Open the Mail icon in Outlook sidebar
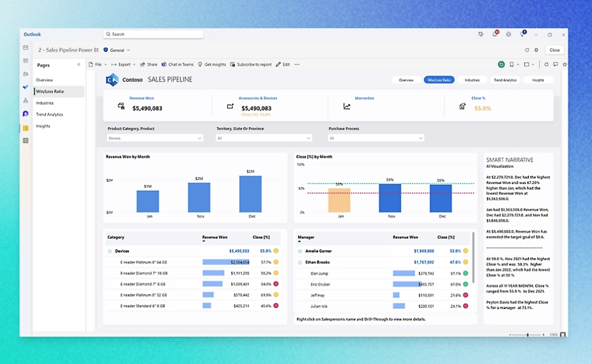 click(x=26, y=48)
